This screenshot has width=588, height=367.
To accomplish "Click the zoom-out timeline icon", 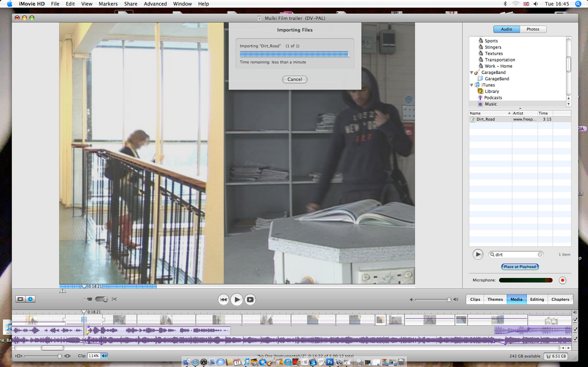I will pos(19,356).
